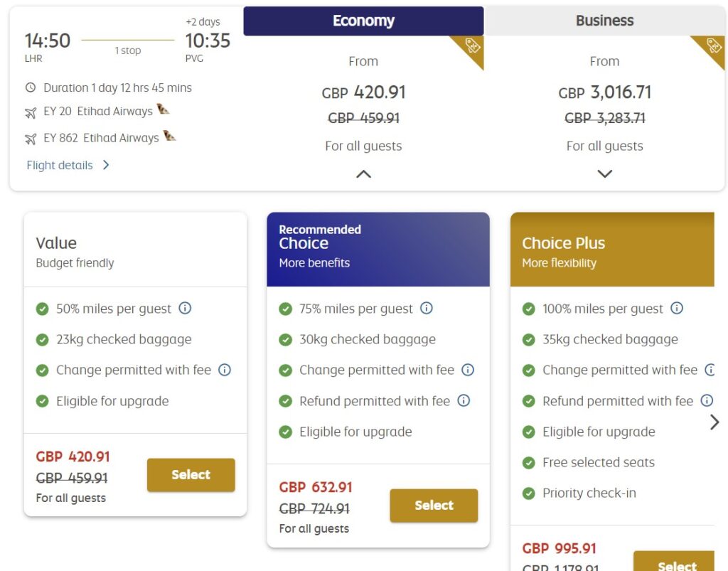Click info icon for Choice Plus refund fee
Viewport: 728px width, 571px height.
pyautogui.click(x=707, y=400)
